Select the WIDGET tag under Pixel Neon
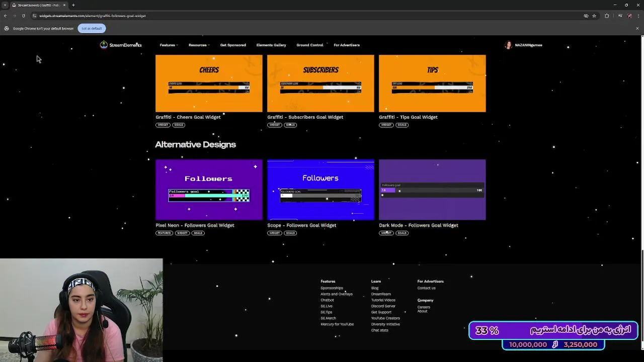 pyautogui.click(x=182, y=233)
